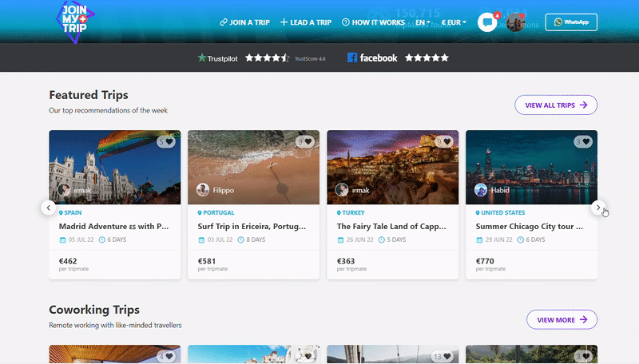Click Filippo's host avatar on Surf Trip

tap(204, 190)
